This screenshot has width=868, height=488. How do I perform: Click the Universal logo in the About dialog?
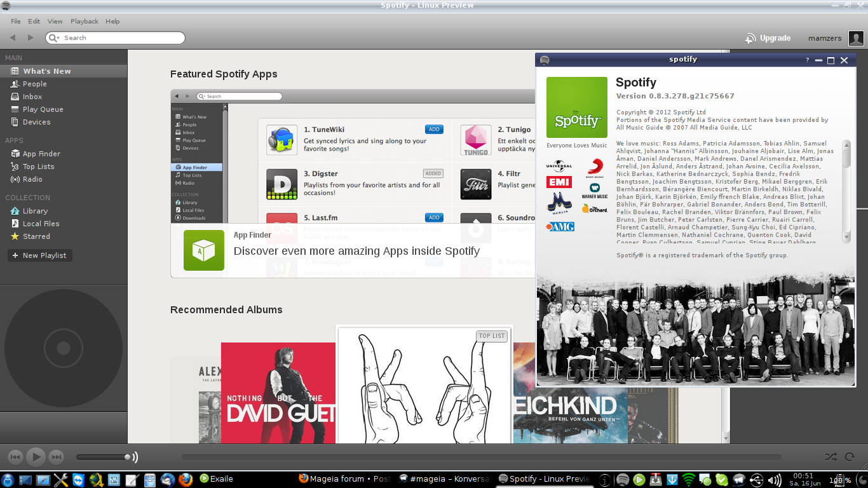point(559,165)
